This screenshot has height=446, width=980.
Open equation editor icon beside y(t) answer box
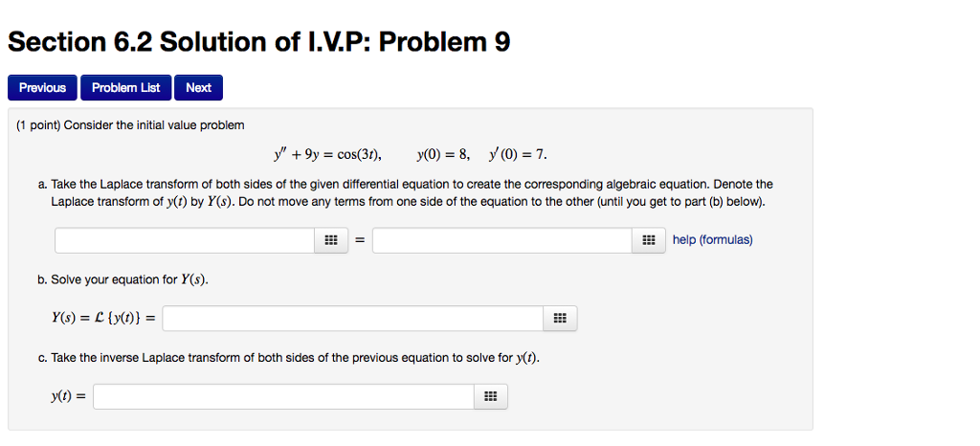(x=491, y=396)
